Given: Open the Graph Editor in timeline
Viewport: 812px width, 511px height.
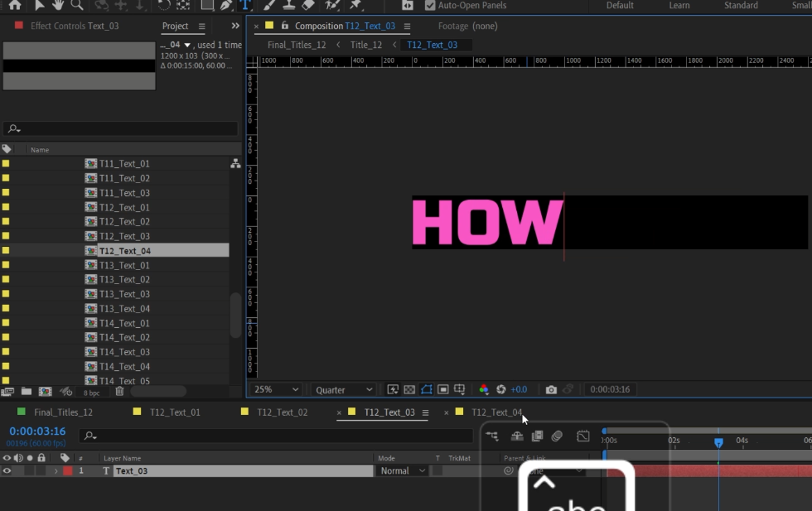Looking at the screenshot, I should (583, 436).
